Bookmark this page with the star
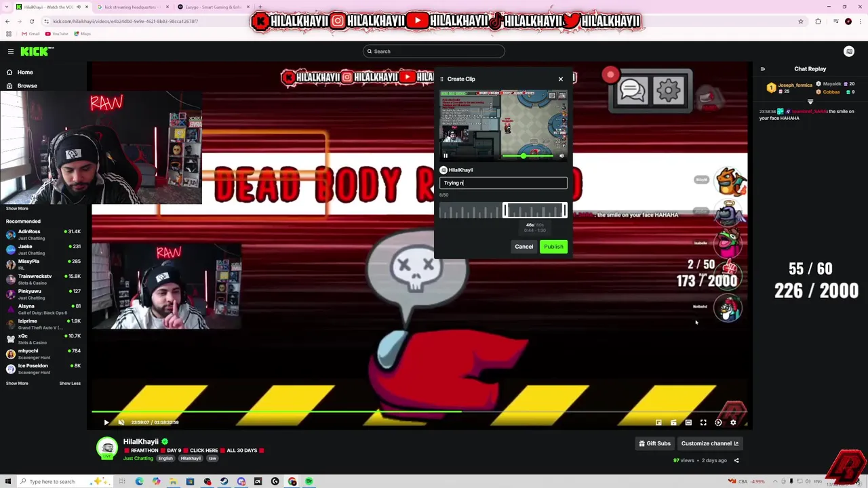 [801, 21]
